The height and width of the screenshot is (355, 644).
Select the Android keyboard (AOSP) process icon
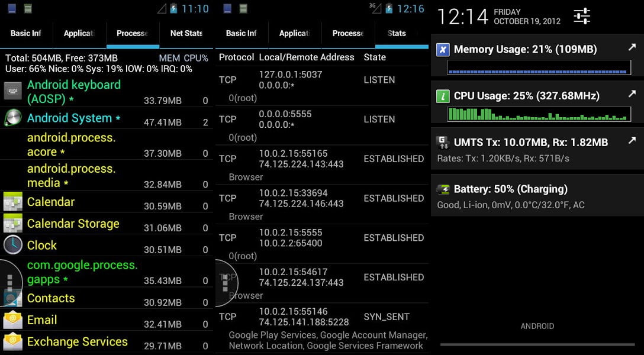point(13,92)
